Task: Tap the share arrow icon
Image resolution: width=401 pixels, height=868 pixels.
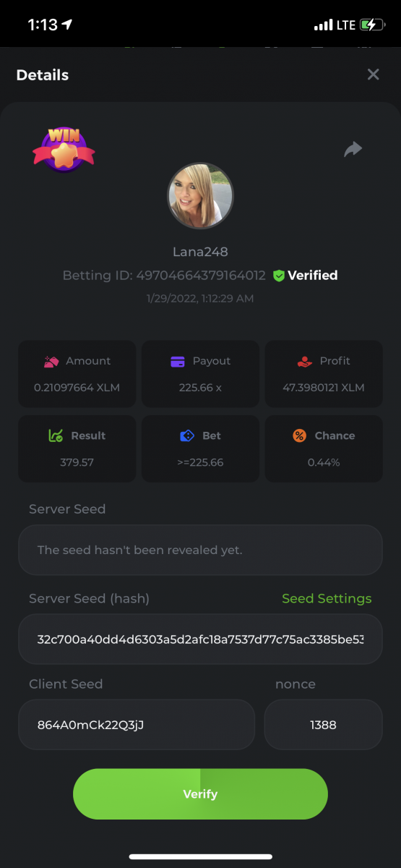Action: coord(353,149)
